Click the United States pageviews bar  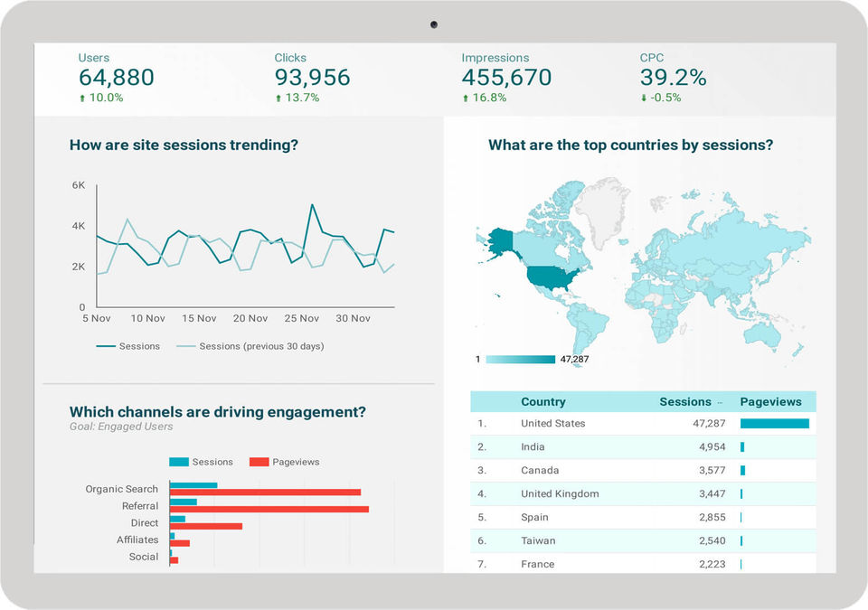775,424
